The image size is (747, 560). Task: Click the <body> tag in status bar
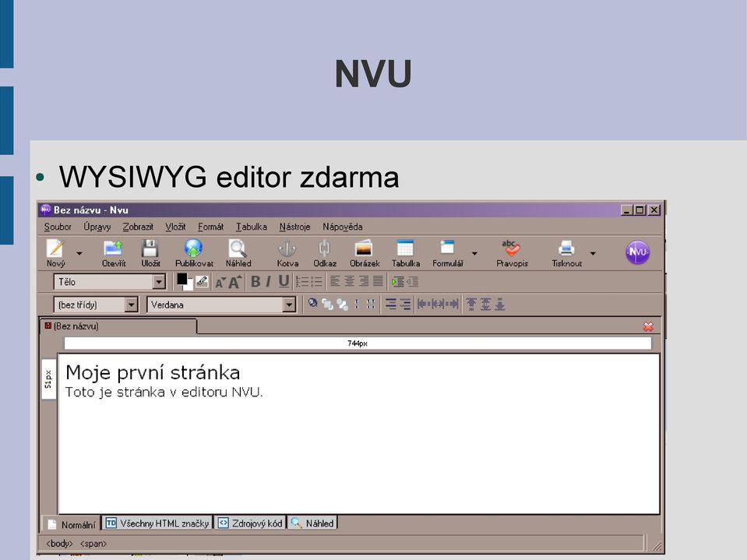click(59, 544)
